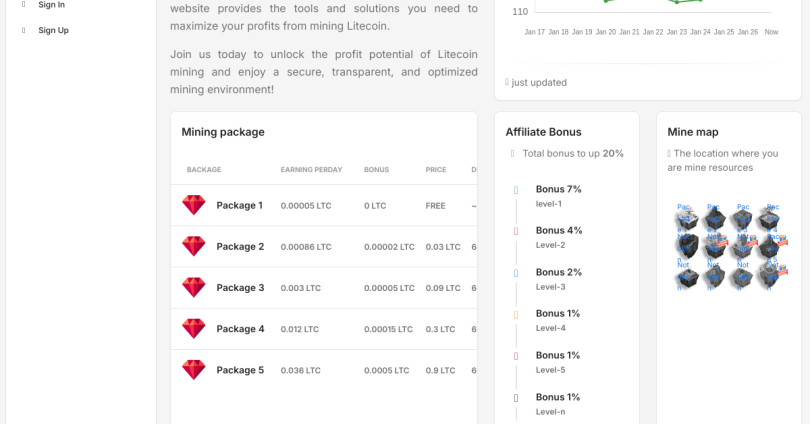Screen dimensions: 810x424
Task: Click the 'Jan 17' chart axis label
Action: [535, 32]
